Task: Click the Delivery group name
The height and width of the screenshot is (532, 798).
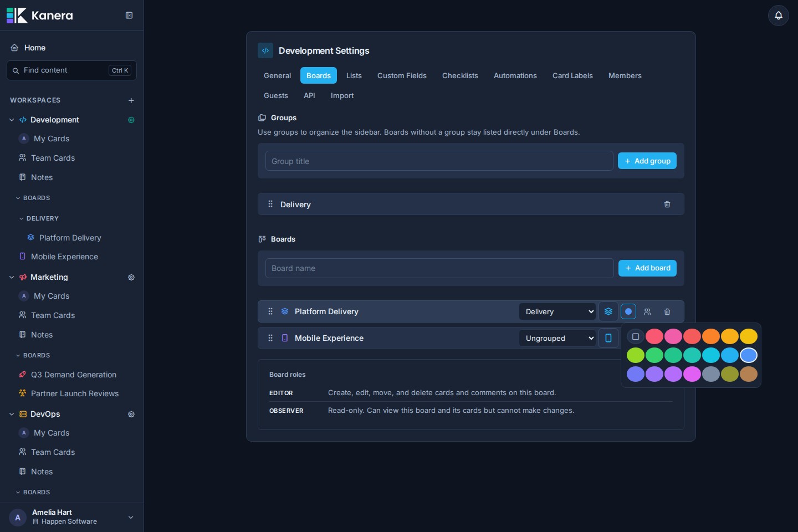Action: point(295,204)
